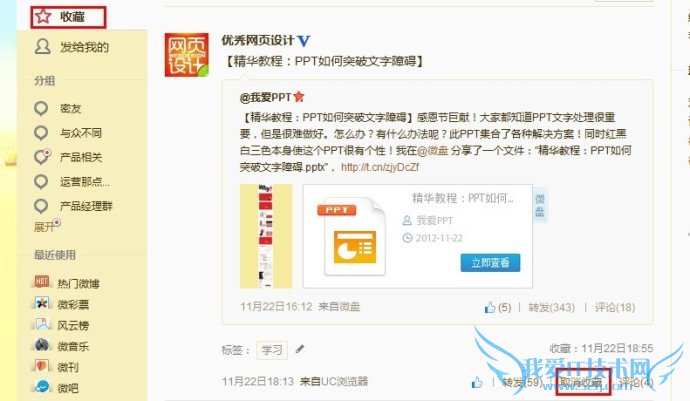The height and width of the screenshot is (401, 690).
Task: Open the 微彩票 app icon
Action: coord(42,303)
